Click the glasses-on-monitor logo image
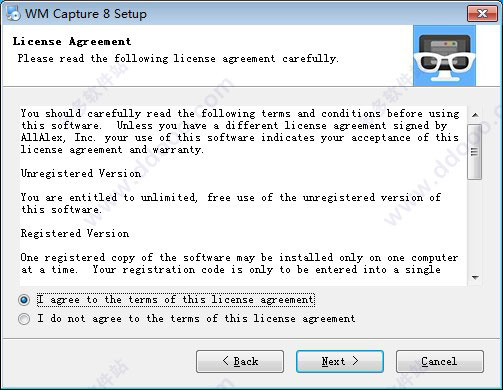This screenshot has height=390, width=503. 444,56
